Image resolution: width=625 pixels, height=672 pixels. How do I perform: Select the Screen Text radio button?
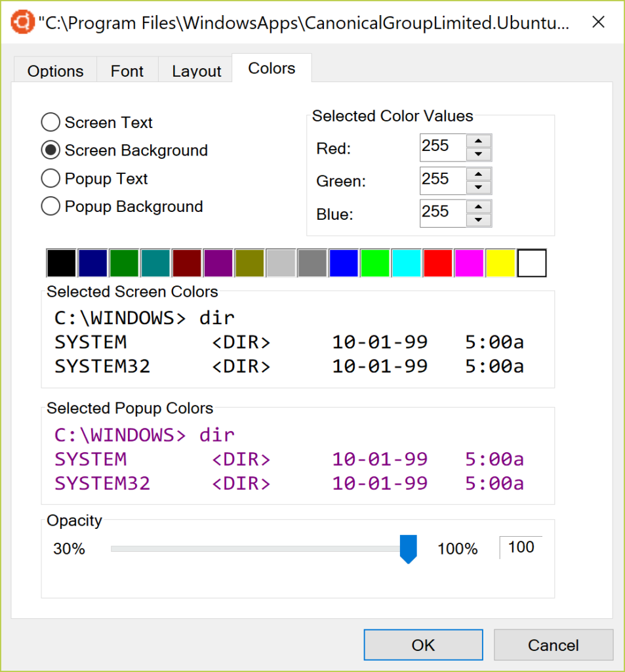50,122
